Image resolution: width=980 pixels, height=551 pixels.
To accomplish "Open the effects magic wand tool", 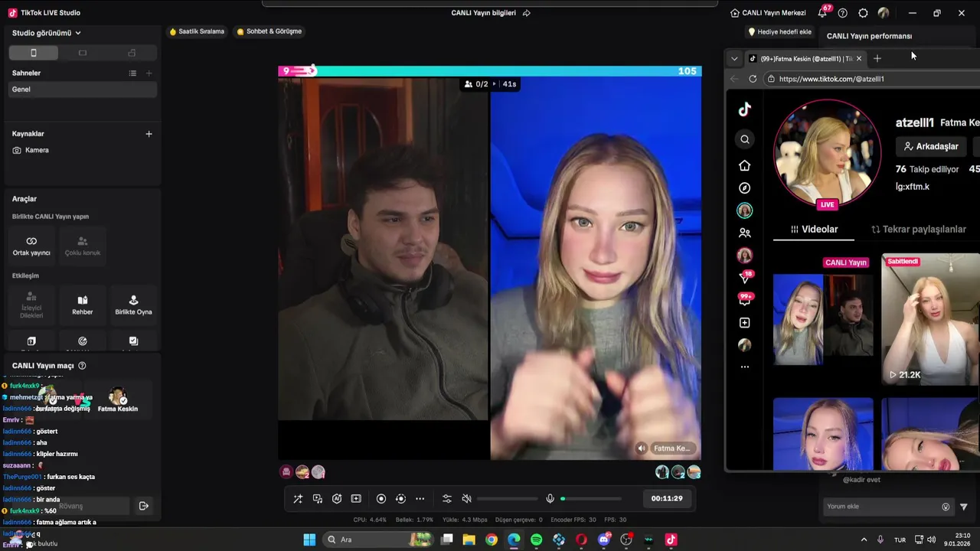I will (298, 499).
